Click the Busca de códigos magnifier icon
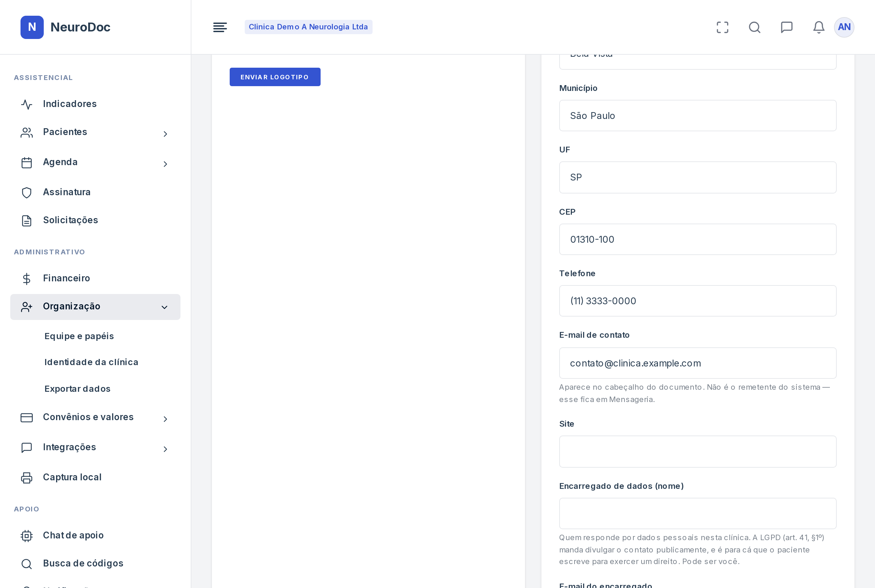 tap(27, 564)
